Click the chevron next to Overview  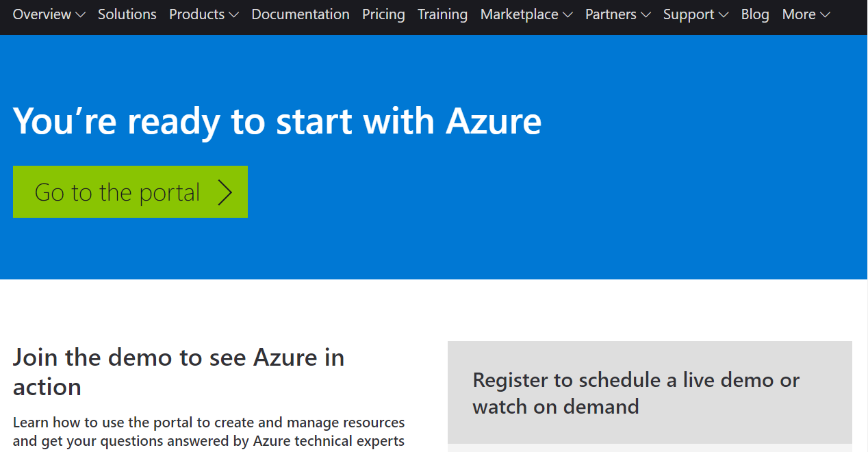coord(80,15)
